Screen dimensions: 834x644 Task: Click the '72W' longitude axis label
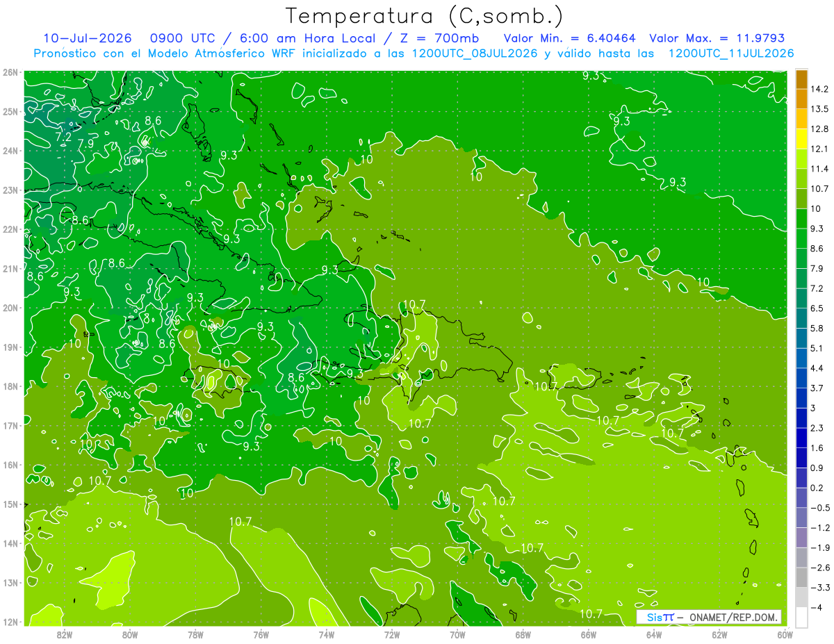(392, 634)
